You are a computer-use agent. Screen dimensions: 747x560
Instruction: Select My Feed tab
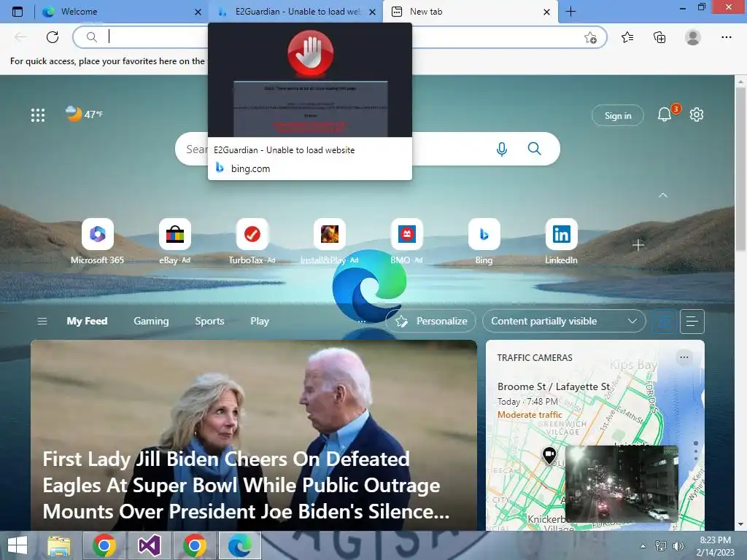pos(87,321)
